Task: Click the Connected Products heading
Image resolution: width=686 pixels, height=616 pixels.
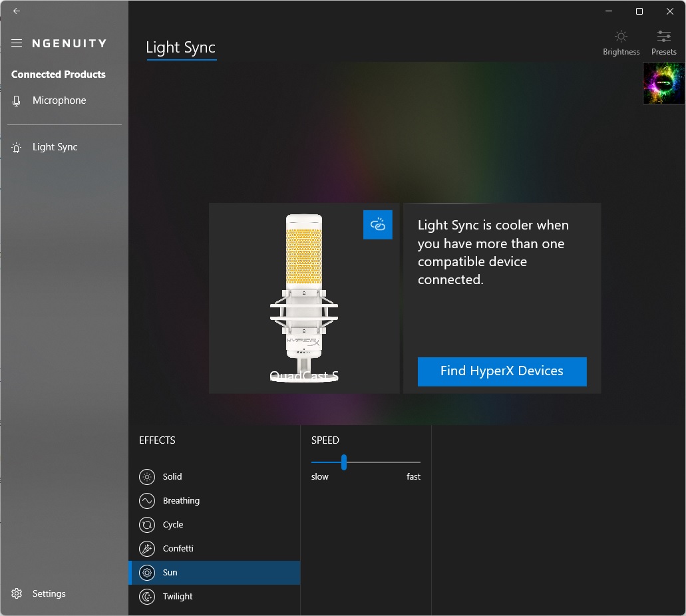Action: 58,75
